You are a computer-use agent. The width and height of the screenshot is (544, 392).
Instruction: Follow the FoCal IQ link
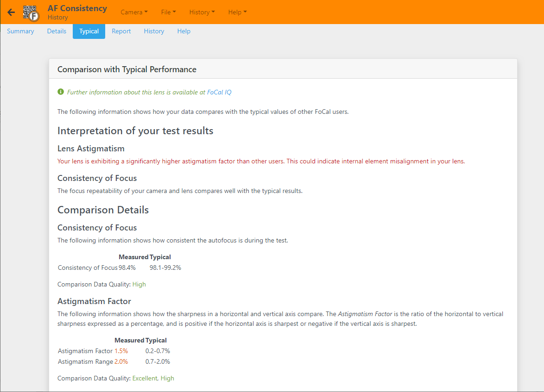click(219, 92)
